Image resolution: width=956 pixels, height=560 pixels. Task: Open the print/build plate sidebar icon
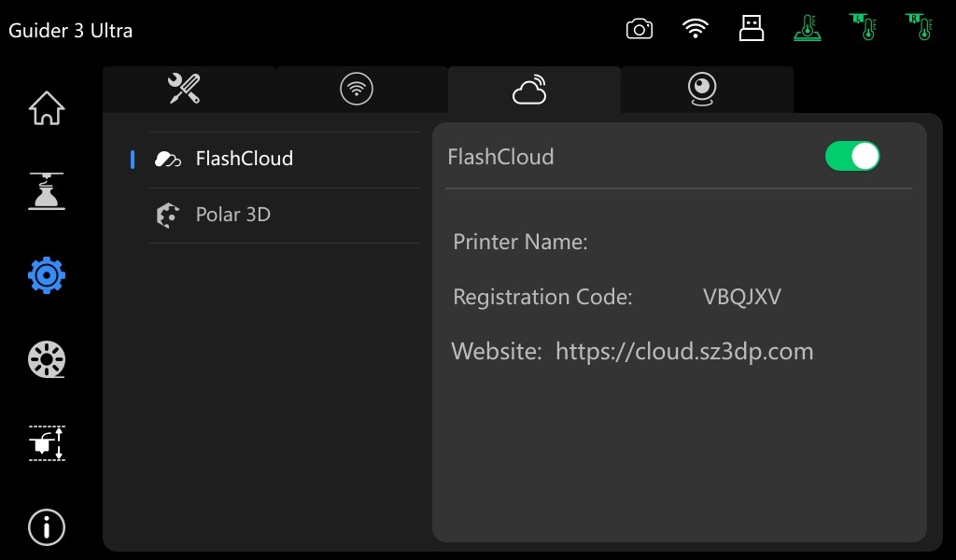pyautogui.click(x=47, y=191)
